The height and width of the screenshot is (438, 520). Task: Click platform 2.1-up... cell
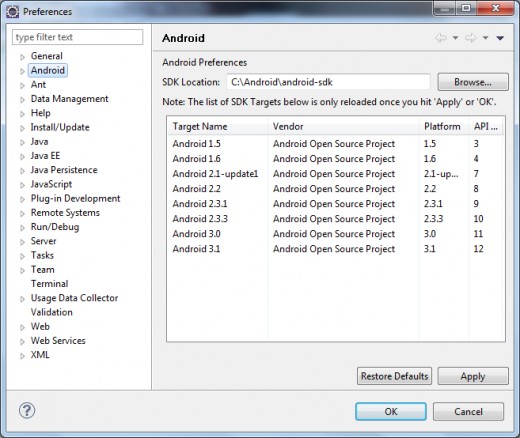point(441,174)
